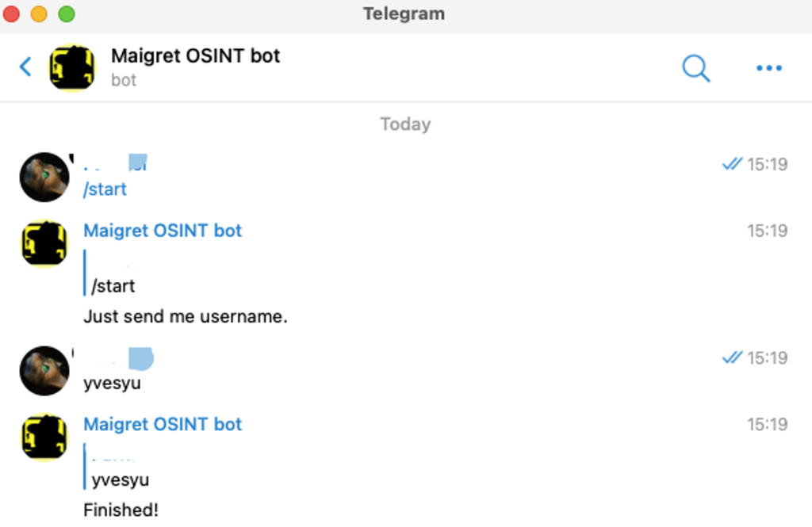This screenshot has height=527, width=812.
Task: Click the Today date separator
Action: (405, 124)
